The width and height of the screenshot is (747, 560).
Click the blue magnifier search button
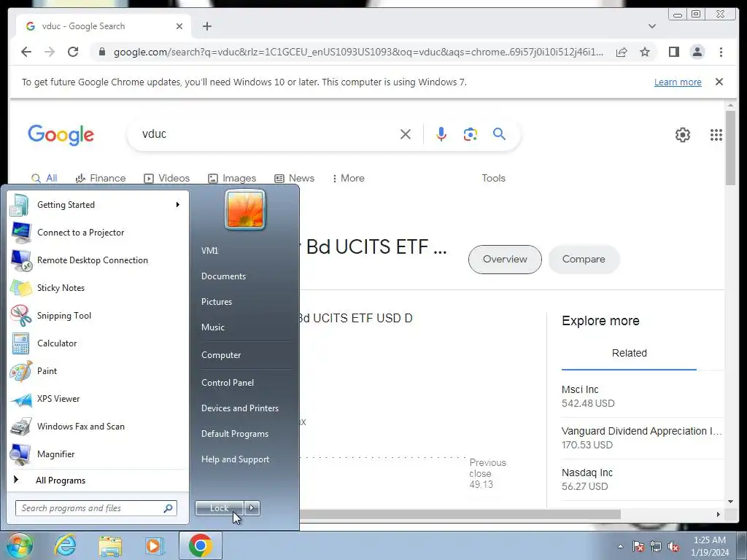(x=499, y=134)
